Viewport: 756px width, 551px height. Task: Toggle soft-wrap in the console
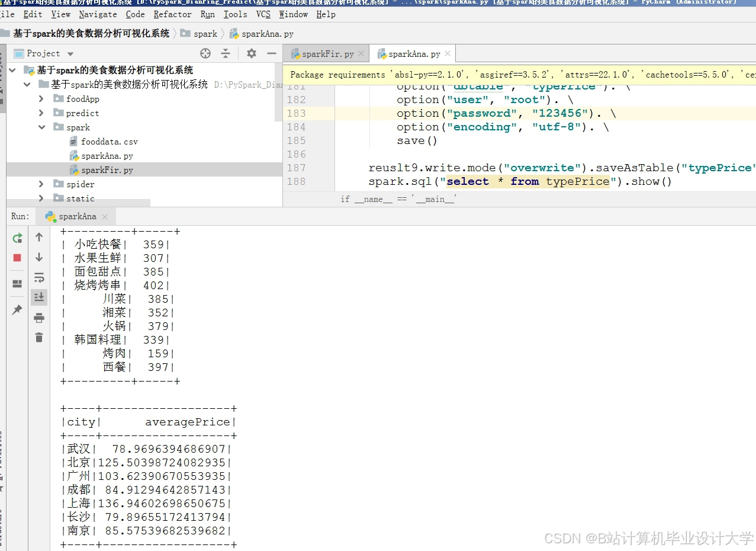point(39,277)
